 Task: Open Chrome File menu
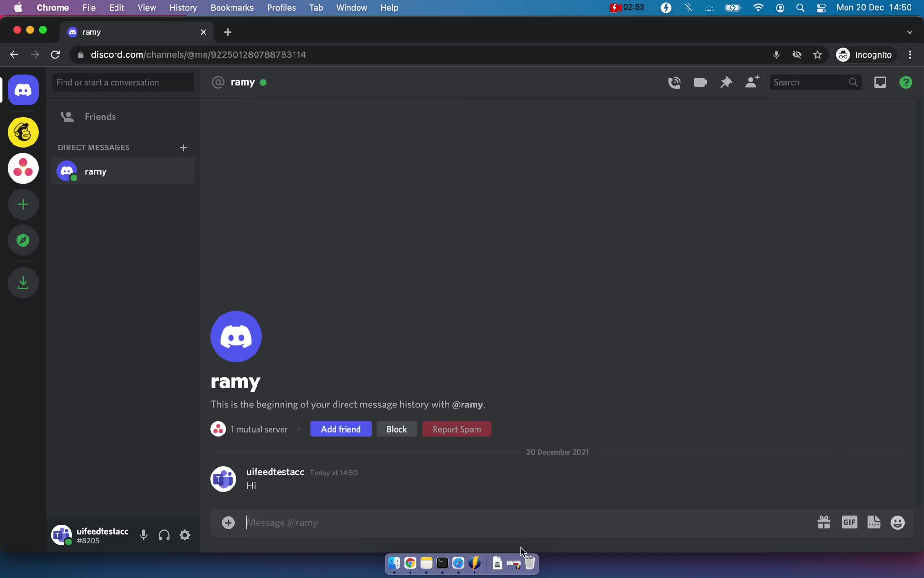89,8
